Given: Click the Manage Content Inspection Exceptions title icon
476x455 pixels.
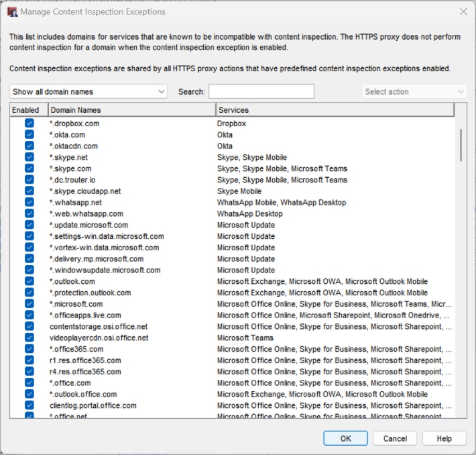Looking at the screenshot, I should [13, 12].
